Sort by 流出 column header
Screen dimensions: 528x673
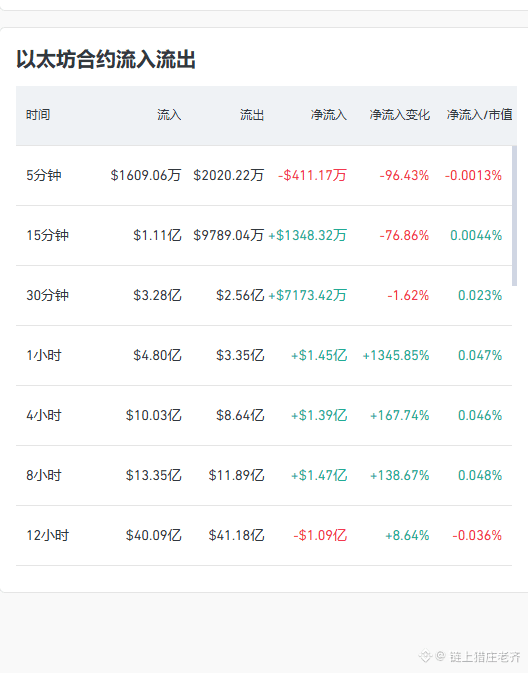[x=252, y=115]
